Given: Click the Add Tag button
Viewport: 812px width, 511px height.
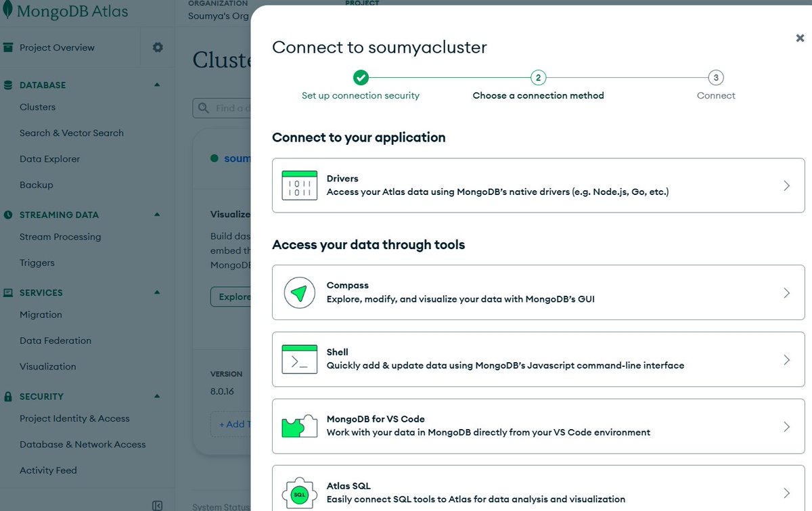Looking at the screenshot, I should click(231, 424).
